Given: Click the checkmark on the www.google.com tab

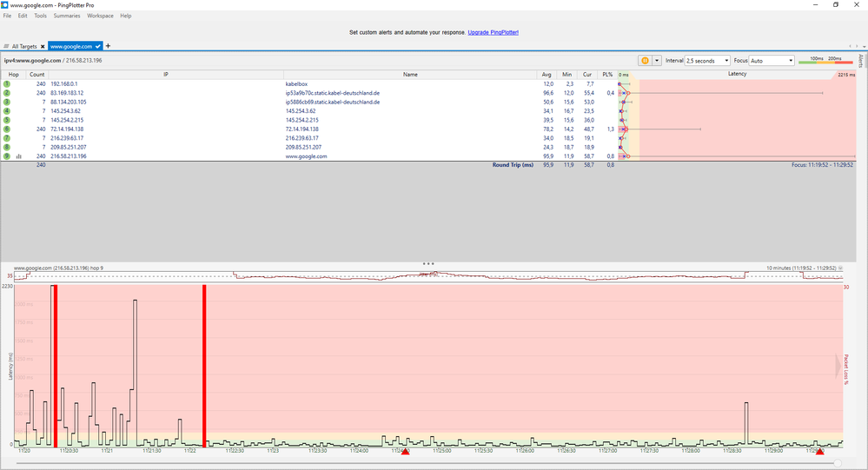Looking at the screenshot, I should (98, 47).
